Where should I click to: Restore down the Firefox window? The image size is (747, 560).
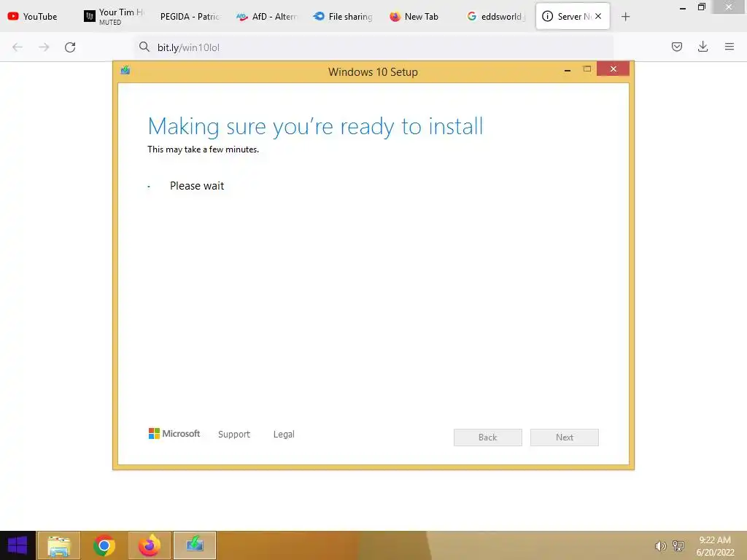pos(702,7)
